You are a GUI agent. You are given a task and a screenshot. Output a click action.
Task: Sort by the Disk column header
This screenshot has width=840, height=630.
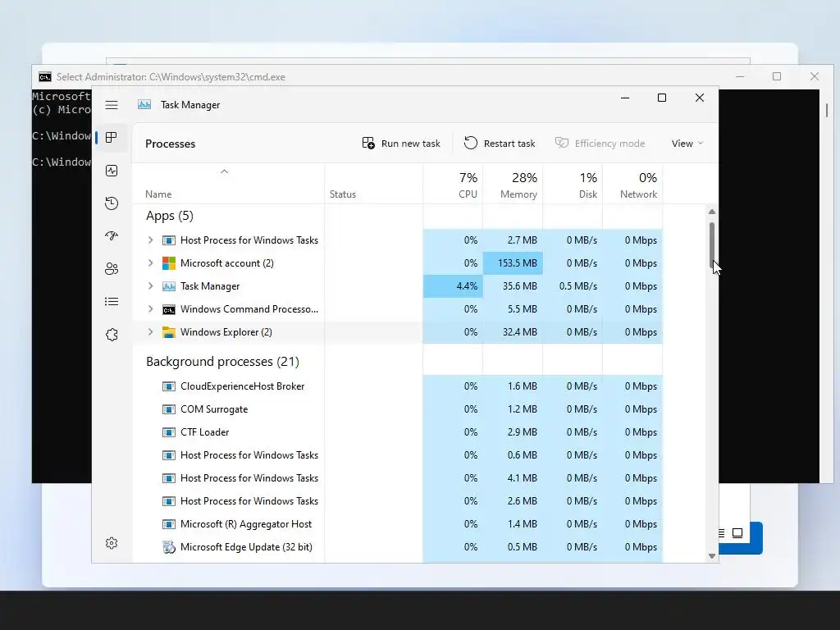tap(573, 185)
